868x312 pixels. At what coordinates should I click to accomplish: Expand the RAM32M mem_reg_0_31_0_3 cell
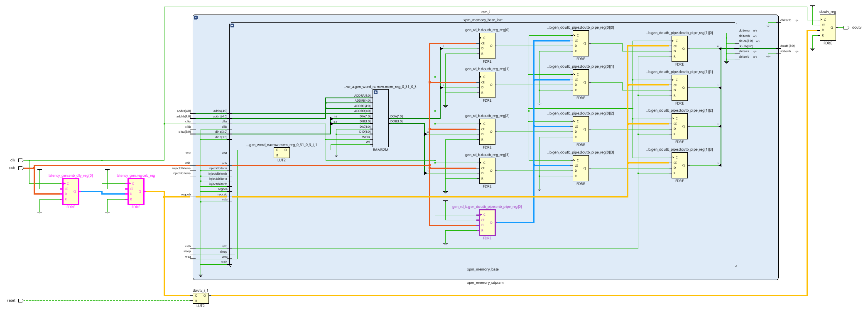[375, 93]
